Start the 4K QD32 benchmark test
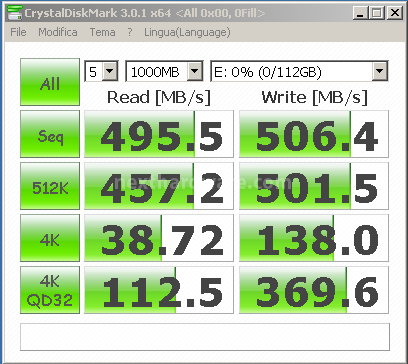The width and height of the screenshot is (408, 364). pos(50,290)
